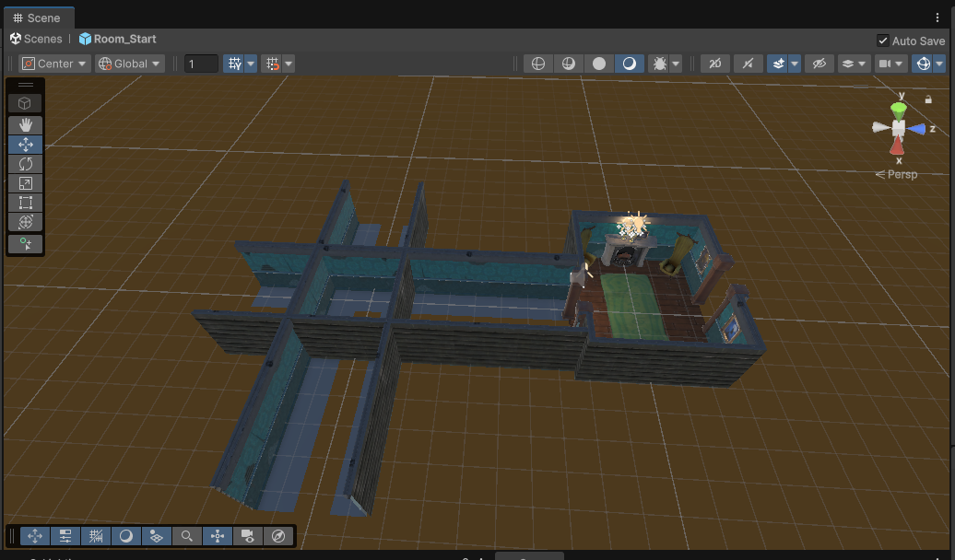This screenshot has width=955, height=560.
Task: Click the combined Transform tool icon
Action: (x=25, y=222)
